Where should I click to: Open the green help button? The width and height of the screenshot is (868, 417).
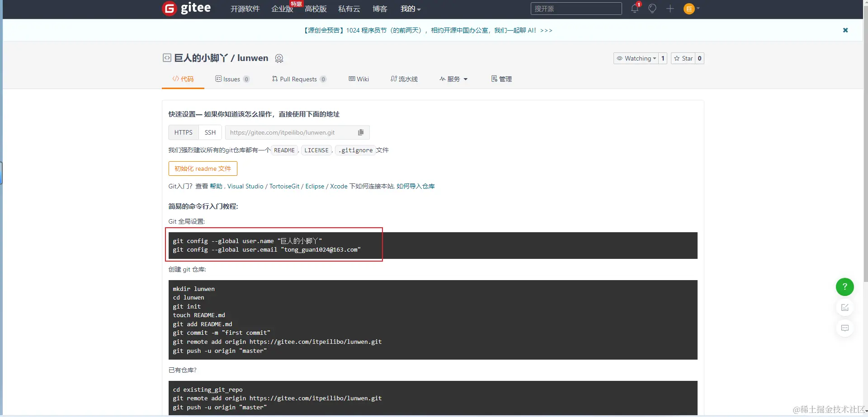(844, 287)
